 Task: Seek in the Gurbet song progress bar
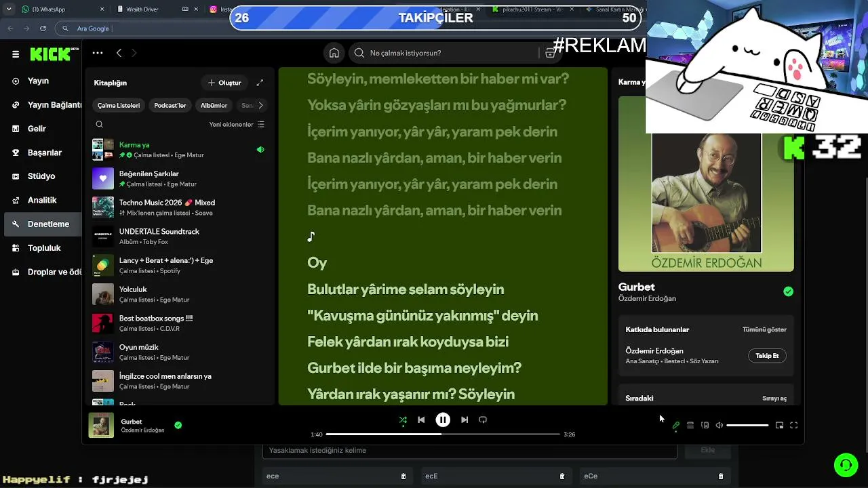coord(443,434)
